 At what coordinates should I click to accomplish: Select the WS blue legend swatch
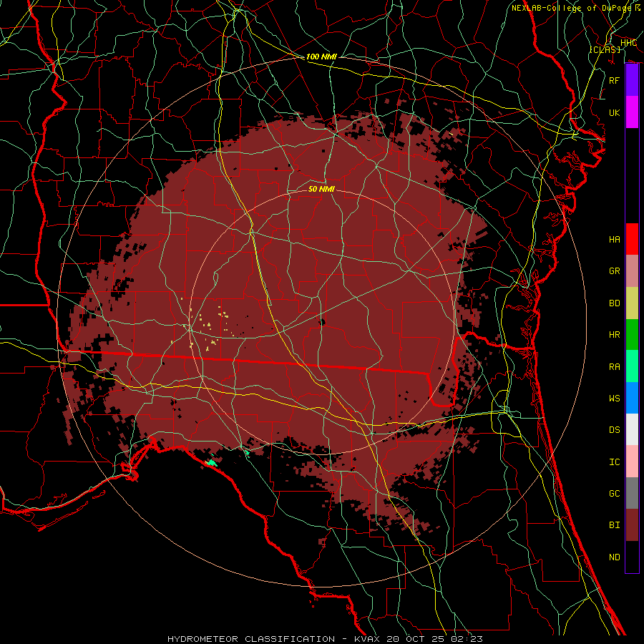(632, 398)
